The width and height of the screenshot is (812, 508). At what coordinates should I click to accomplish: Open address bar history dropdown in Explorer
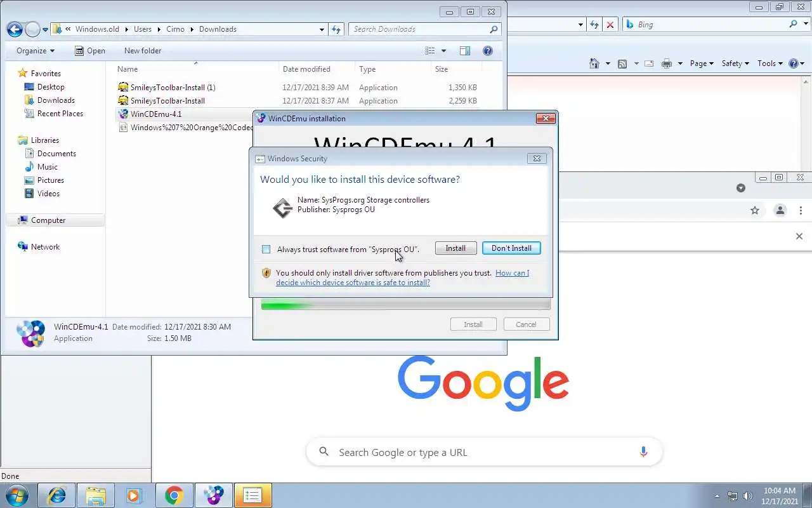click(322, 29)
